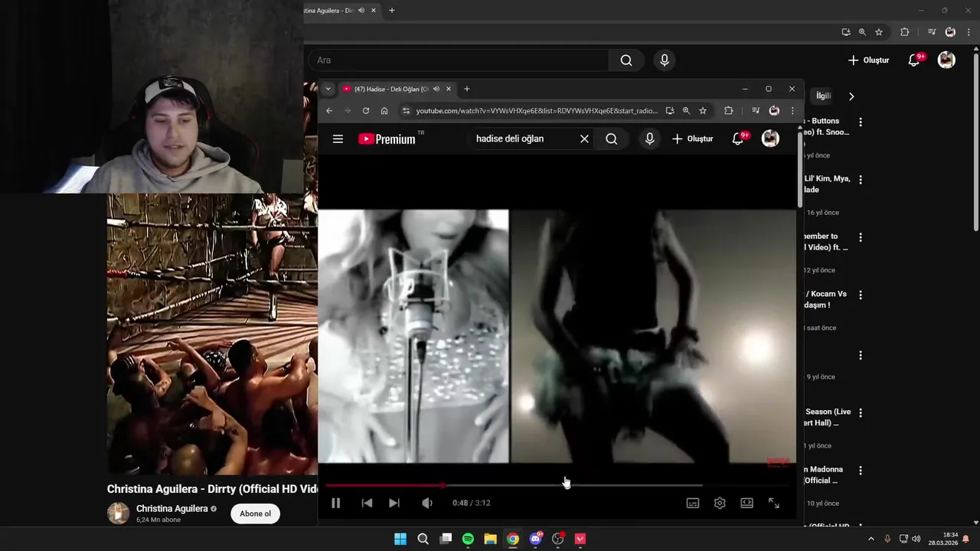Open options for Madonna video
This screenshot has width=980, height=551.
(861, 471)
